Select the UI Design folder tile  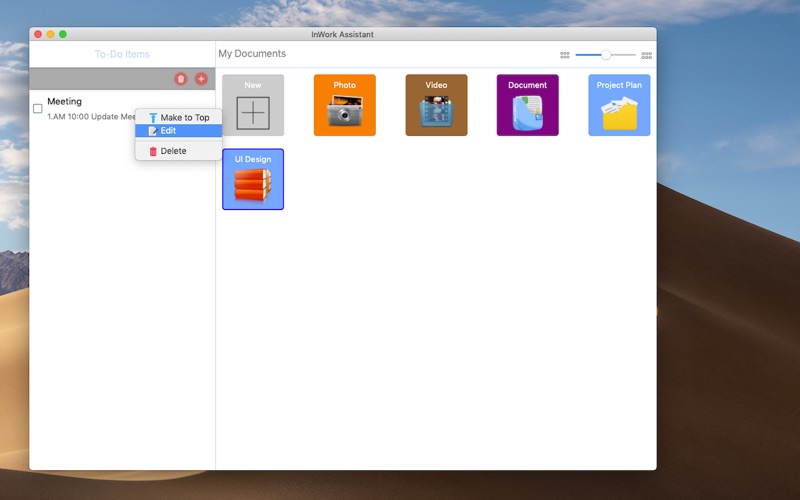click(x=253, y=179)
